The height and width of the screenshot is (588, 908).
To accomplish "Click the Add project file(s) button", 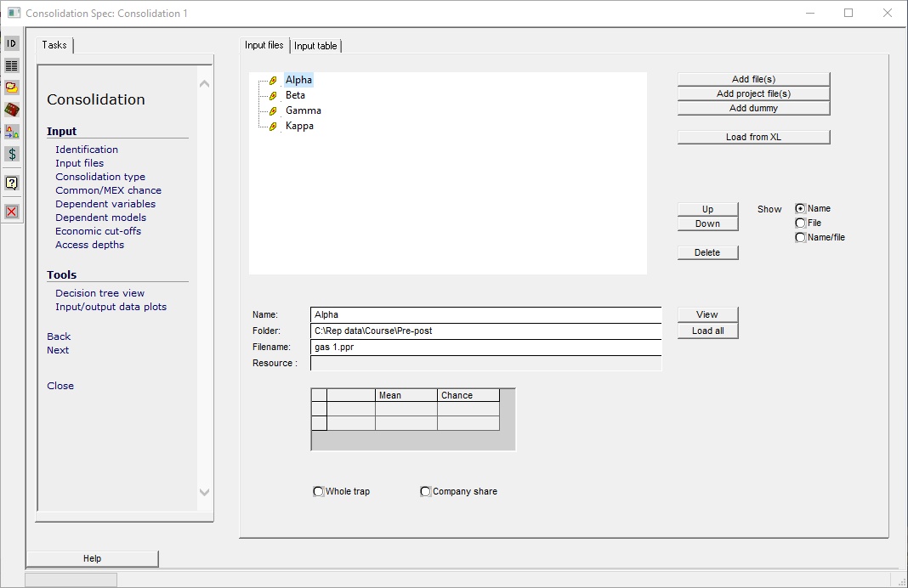I will point(753,93).
